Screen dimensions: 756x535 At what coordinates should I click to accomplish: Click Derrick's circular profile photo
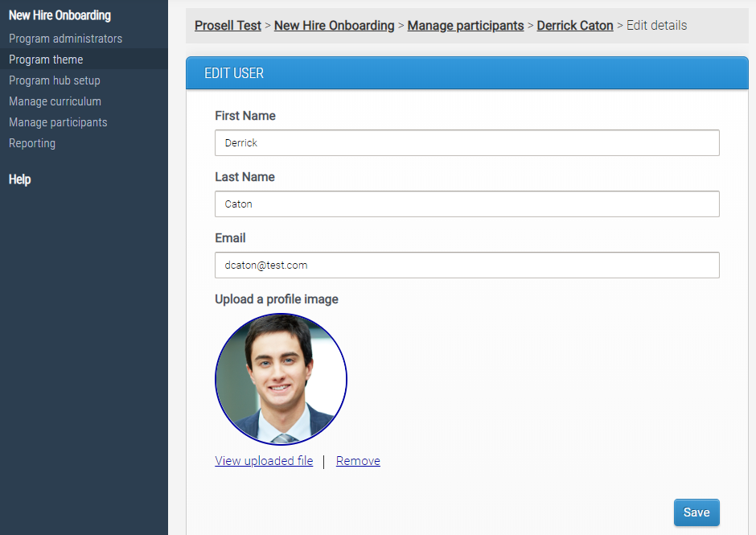pos(281,379)
